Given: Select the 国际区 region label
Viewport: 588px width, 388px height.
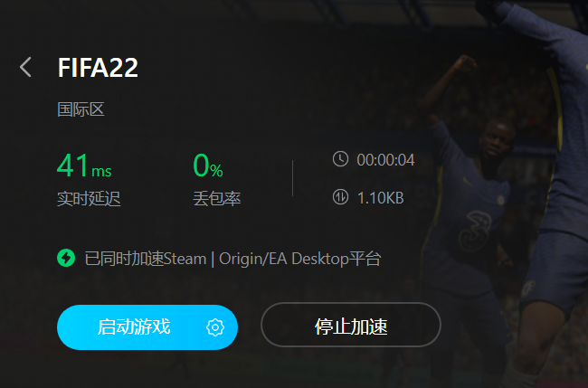Looking at the screenshot, I should (81, 109).
